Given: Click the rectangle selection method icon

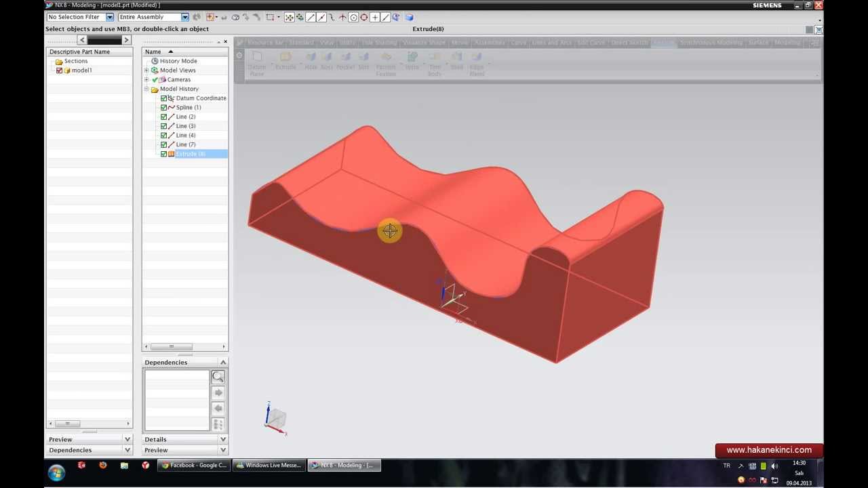Looking at the screenshot, I should [269, 17].
